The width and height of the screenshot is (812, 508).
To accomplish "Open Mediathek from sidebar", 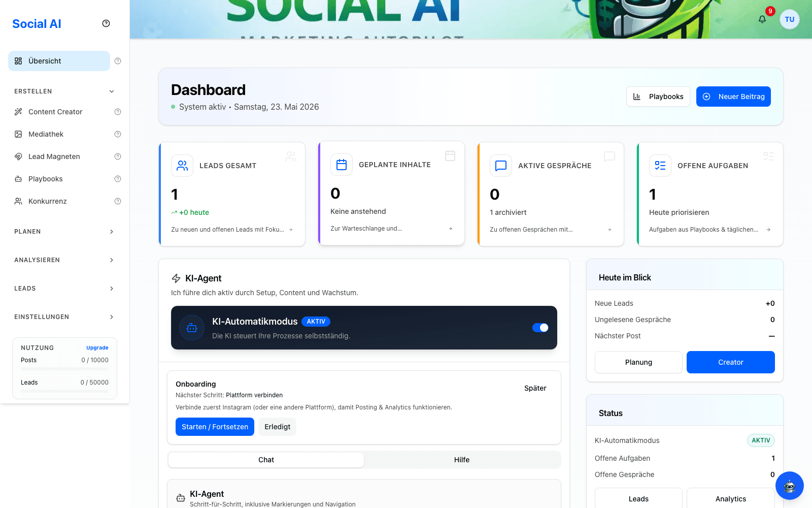I will pyautogui.click(x=59, y=134).
